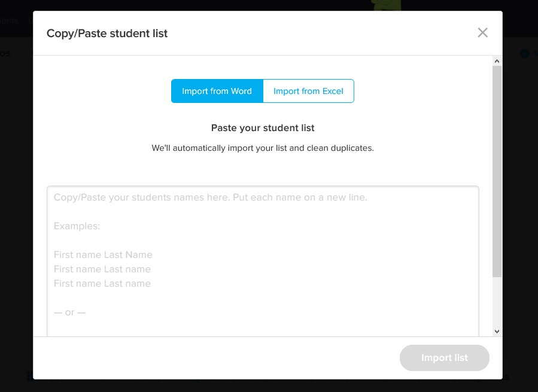Click the scrollbar down arrow
The width and height of the screenshot is (538, 392).
click(x=497, y=331)
